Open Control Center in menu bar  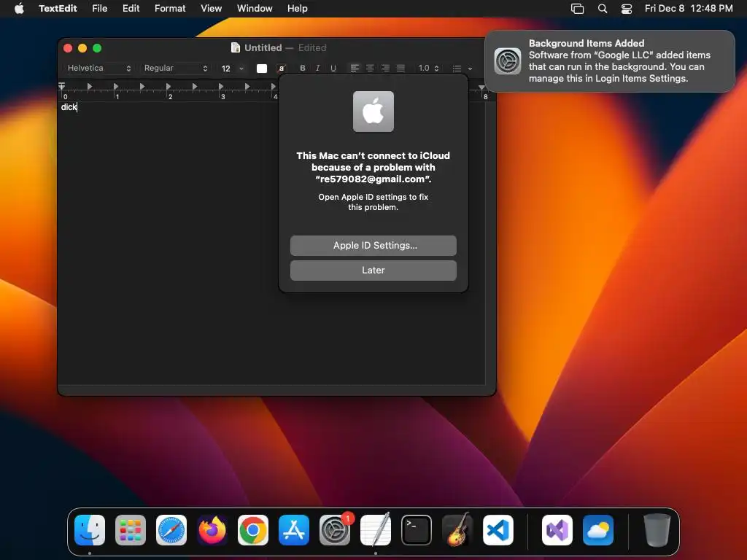tap(627, 8)
